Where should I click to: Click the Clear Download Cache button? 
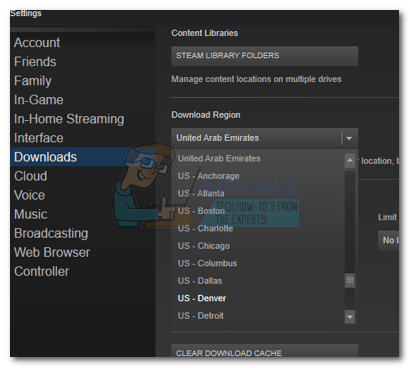(265, 351)
